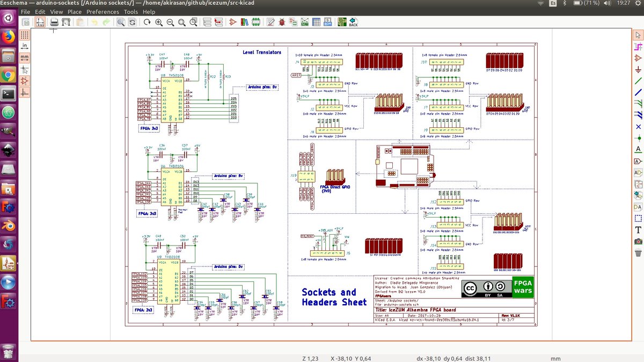Screen dimensions: 644x362
Task: Select the Place text tool
Action: [x=638, y=230]
